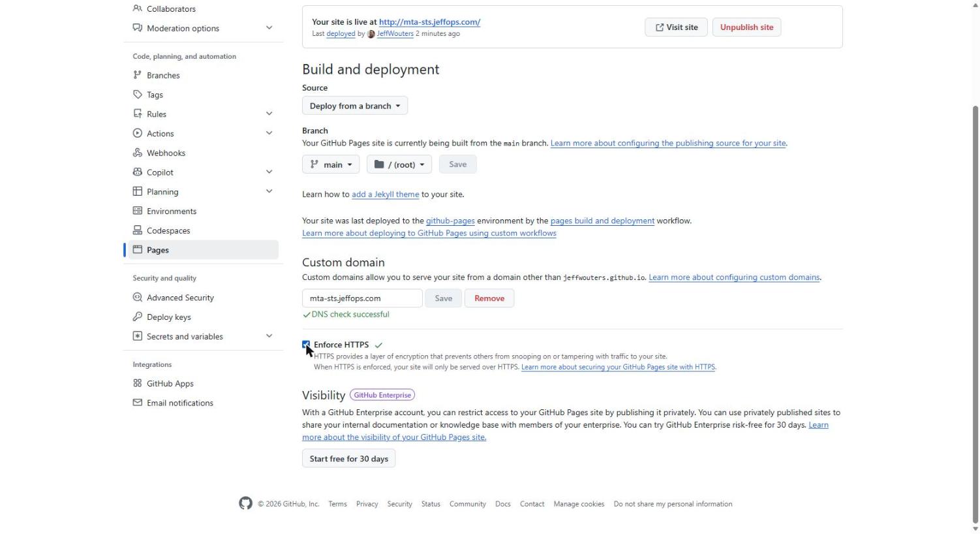Click the Environments server icon
The image size is (980, 534).
(x=137, y=211)
